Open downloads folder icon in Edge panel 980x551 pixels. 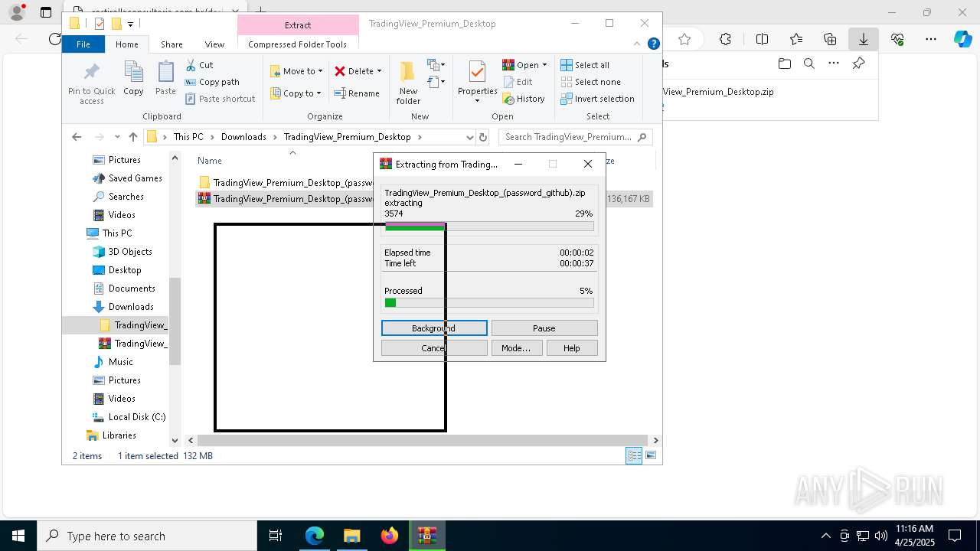(x=785, y=64)
